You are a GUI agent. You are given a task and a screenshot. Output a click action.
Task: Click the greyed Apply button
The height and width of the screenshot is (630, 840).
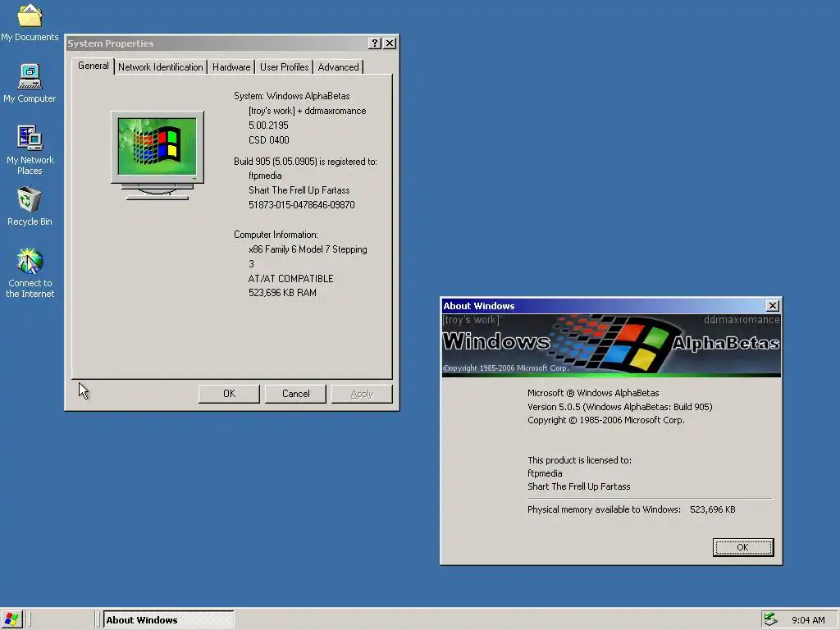(362, 394)
